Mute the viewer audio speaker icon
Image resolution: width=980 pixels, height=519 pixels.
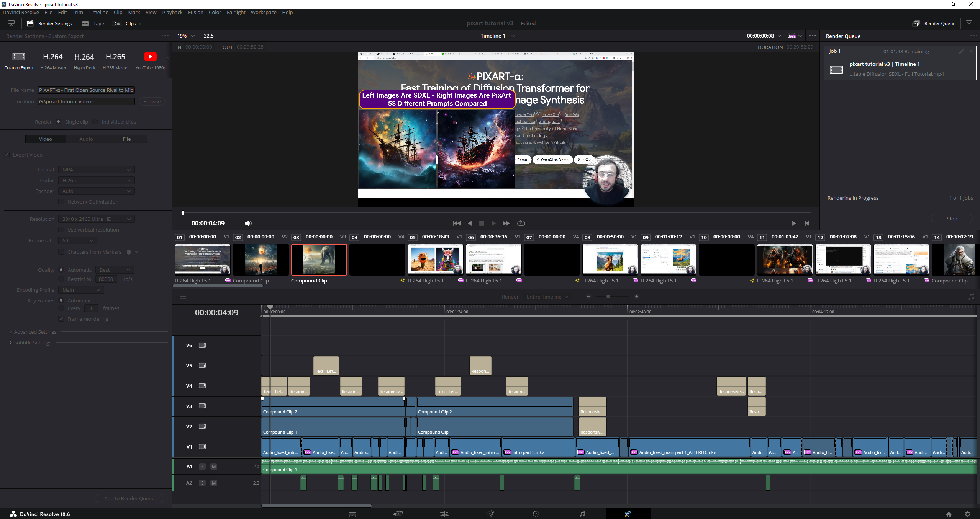pos(248,223)
